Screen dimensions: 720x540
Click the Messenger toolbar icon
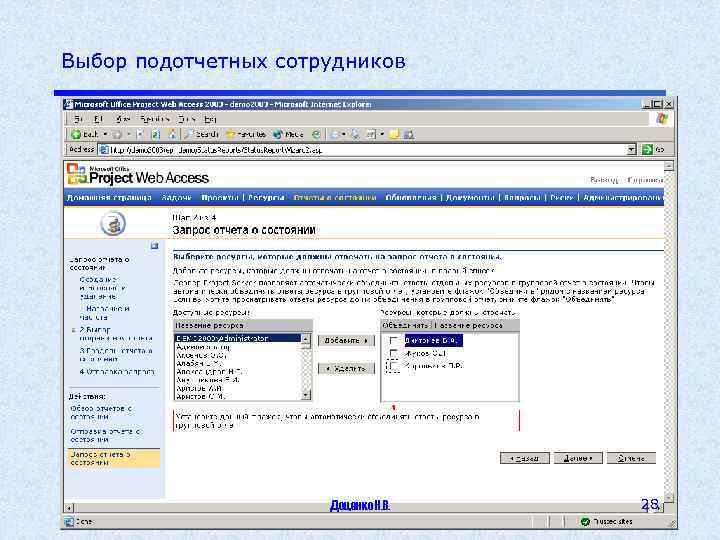coord(409,134)
